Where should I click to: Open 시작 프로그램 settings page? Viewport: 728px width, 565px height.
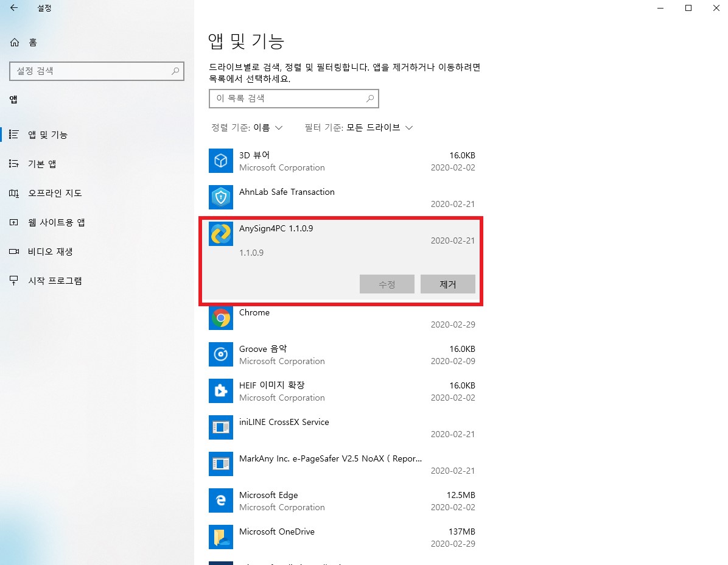(x=97, y=281)
